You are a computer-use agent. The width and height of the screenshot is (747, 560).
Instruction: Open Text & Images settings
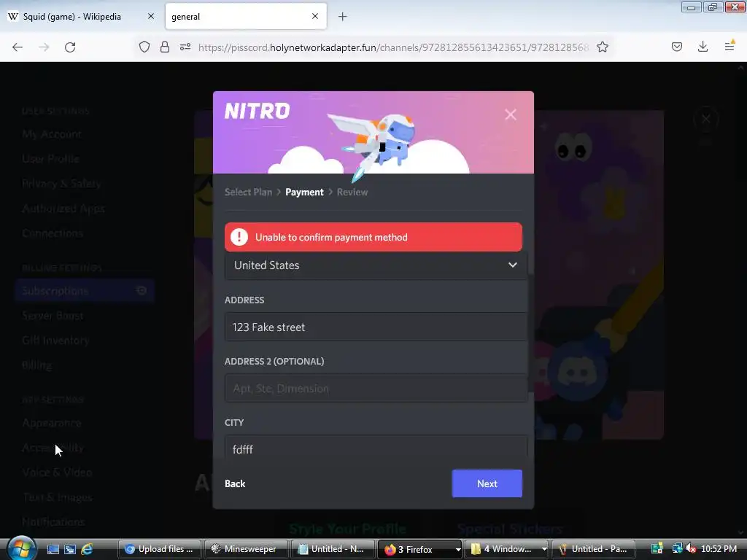click(57, 497)
